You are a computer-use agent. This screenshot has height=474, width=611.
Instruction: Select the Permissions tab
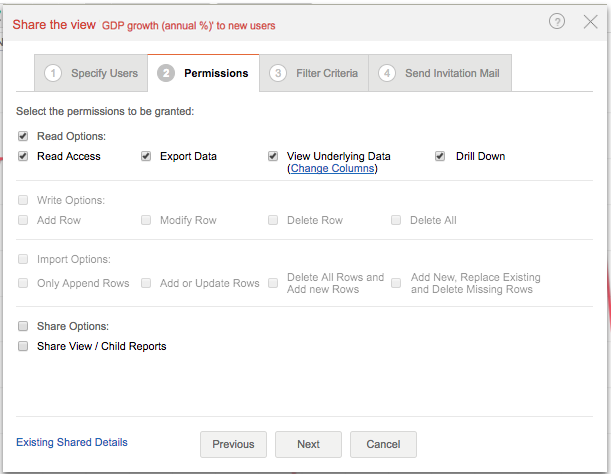204,73
